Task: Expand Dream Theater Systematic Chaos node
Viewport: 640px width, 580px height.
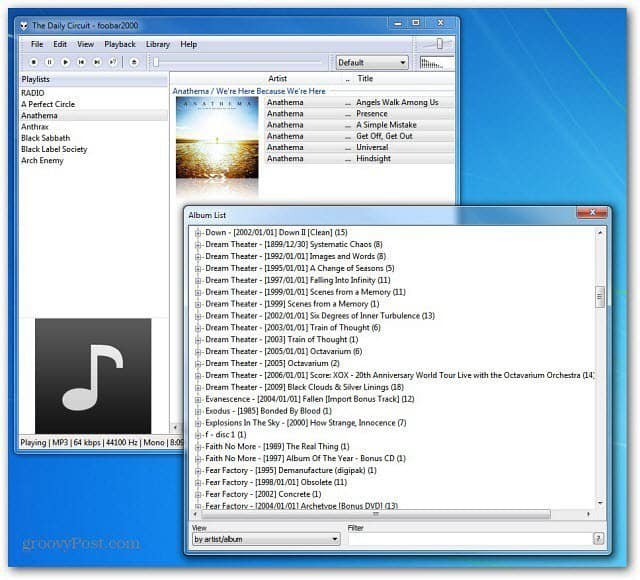Action: point(198,245)
